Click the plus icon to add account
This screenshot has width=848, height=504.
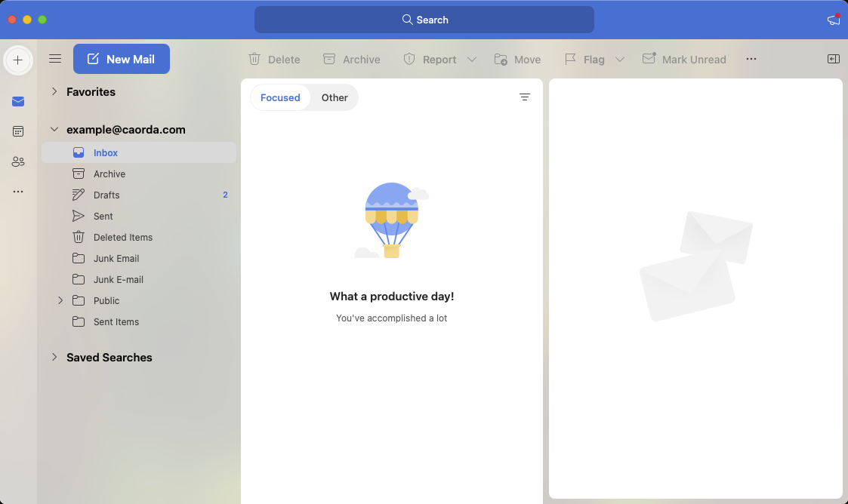[x=18, y=60]
